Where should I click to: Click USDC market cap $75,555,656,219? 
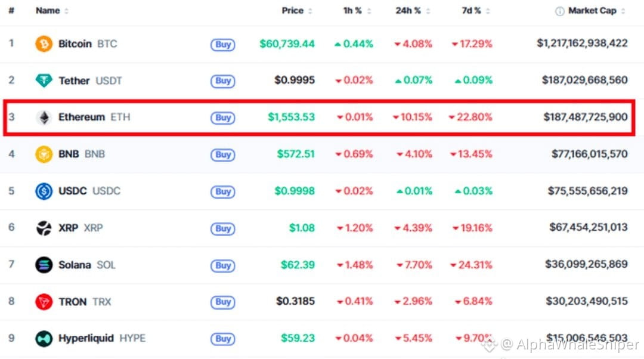click(588, 191)
